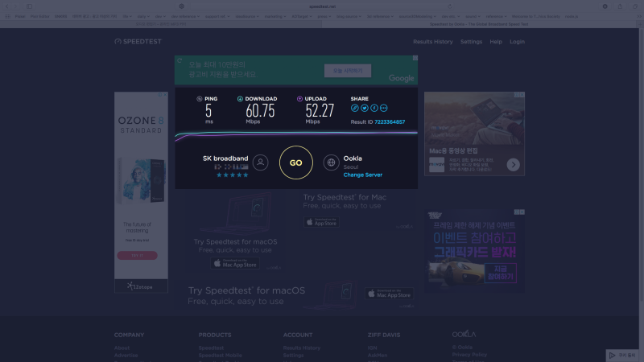The height and width of the screenshot is (362, 644).
Task: Click the globe server icon beside Ookla
Action: pyautogui.click(x=331, y=162)
